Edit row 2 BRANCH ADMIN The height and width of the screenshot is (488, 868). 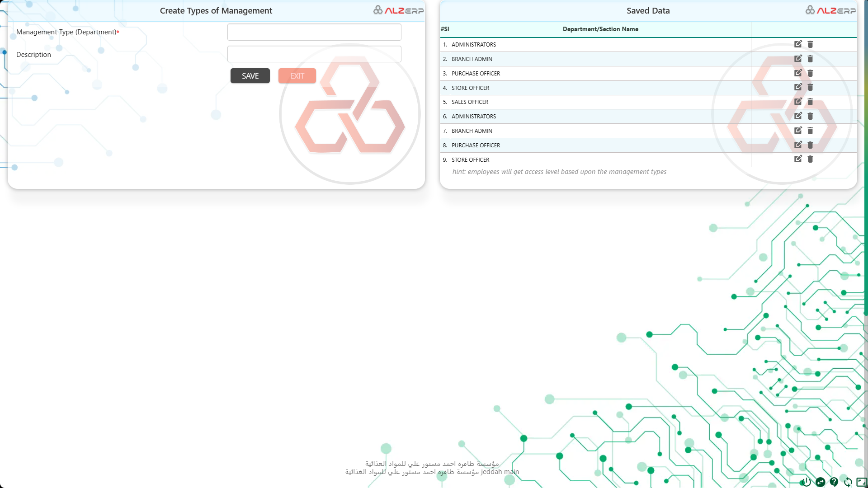[798, 59]
